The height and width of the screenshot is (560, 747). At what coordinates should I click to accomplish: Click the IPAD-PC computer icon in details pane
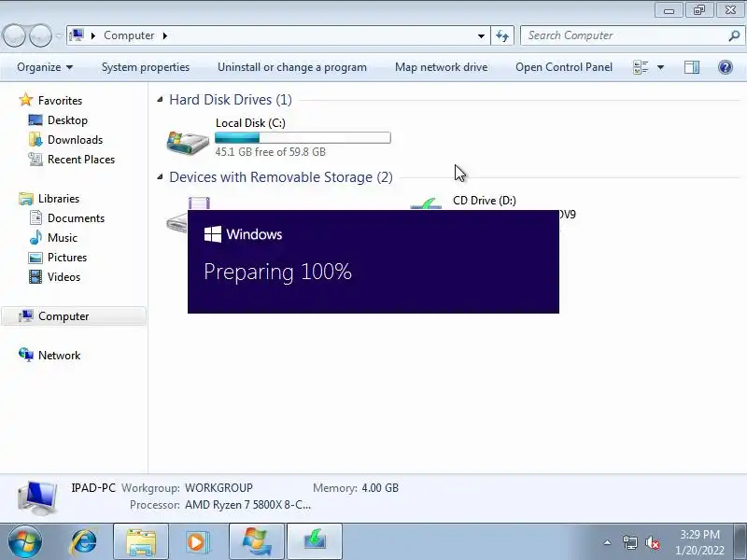37,497
